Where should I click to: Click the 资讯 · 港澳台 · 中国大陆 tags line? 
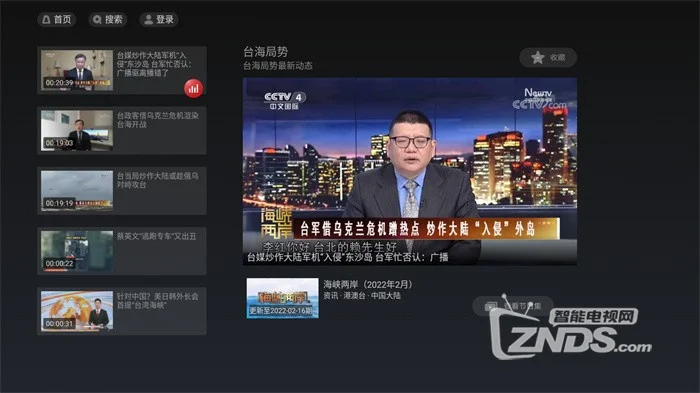[x=362, y=296]
